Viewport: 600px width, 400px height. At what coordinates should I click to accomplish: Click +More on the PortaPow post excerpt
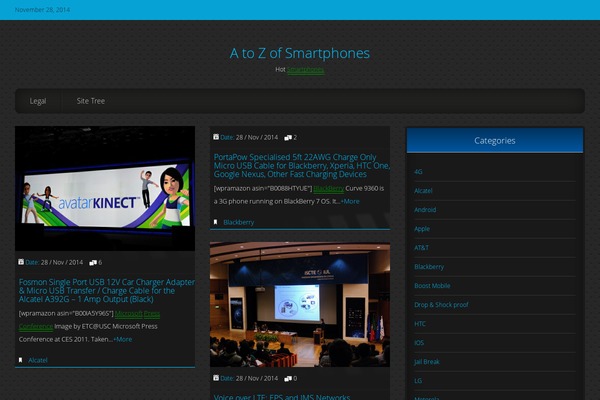pos(350,201)
